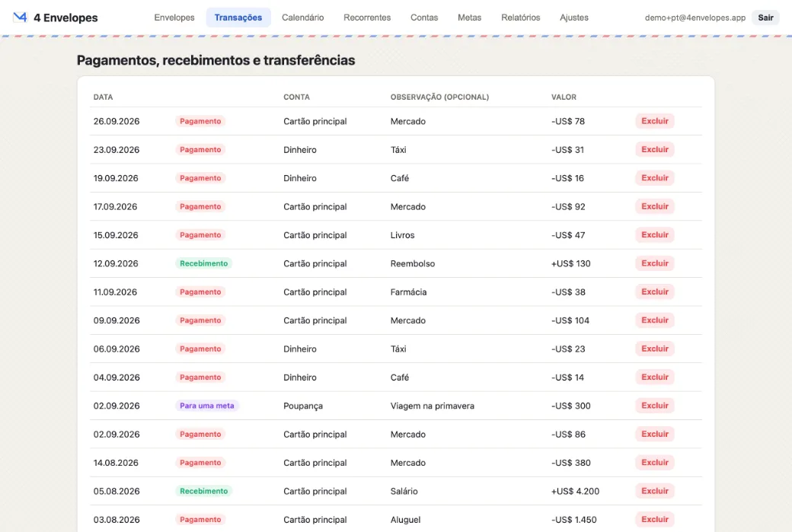This screenshot has width=792, height=532.
Task: Click the VALOR column header
Action: [564, 97]
